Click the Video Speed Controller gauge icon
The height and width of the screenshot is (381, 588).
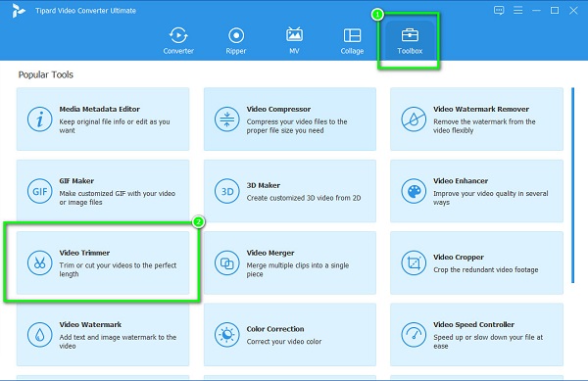pyautogui.click(x=414, y=335)
